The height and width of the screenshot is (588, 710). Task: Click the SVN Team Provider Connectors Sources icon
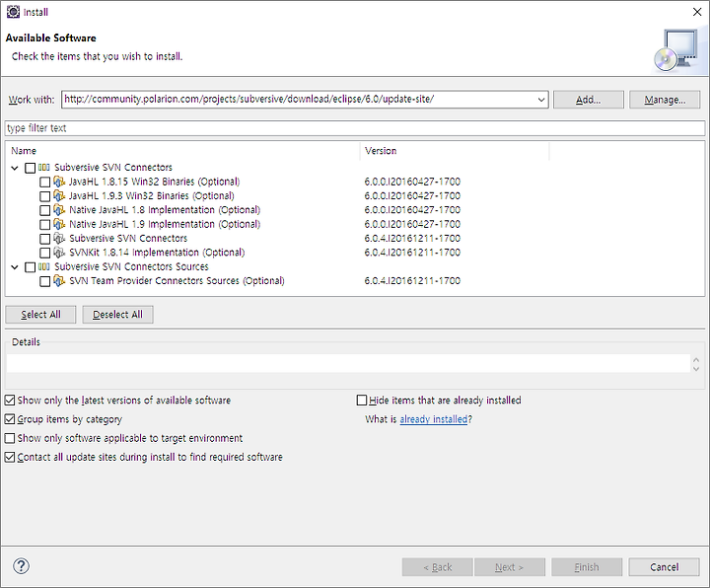(x=59, y=281)
